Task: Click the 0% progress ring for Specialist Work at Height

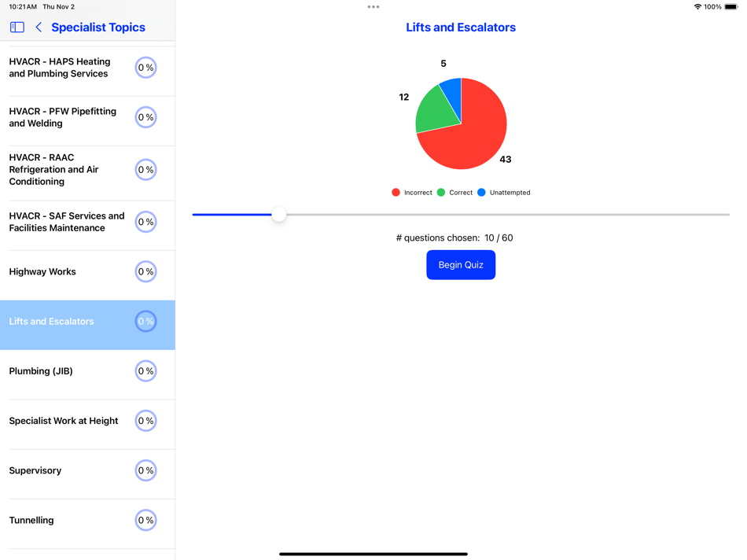Action: 145,421
